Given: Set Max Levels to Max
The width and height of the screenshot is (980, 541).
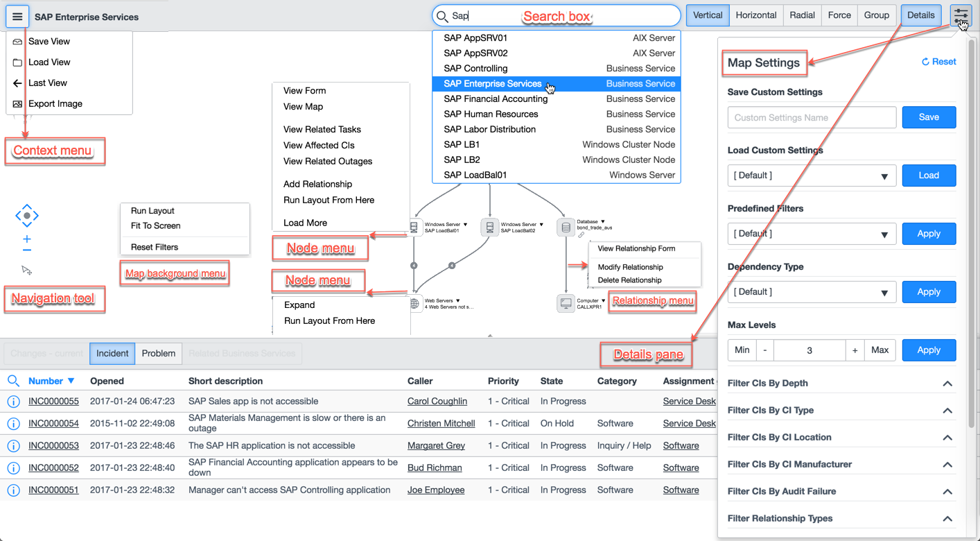Looking at the screenshot, I should click(880, 350).
